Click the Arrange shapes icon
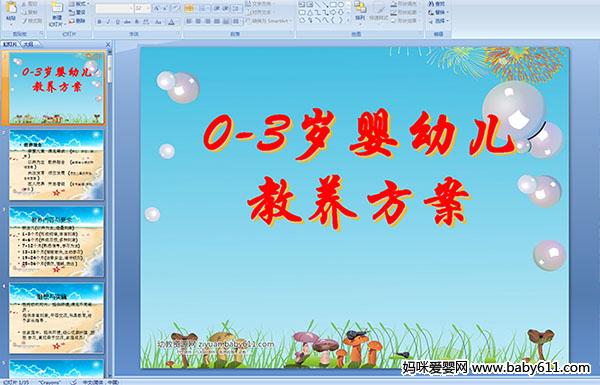This screenshot has width=600, height=385. pyautogui.click(x=360, y=11)
